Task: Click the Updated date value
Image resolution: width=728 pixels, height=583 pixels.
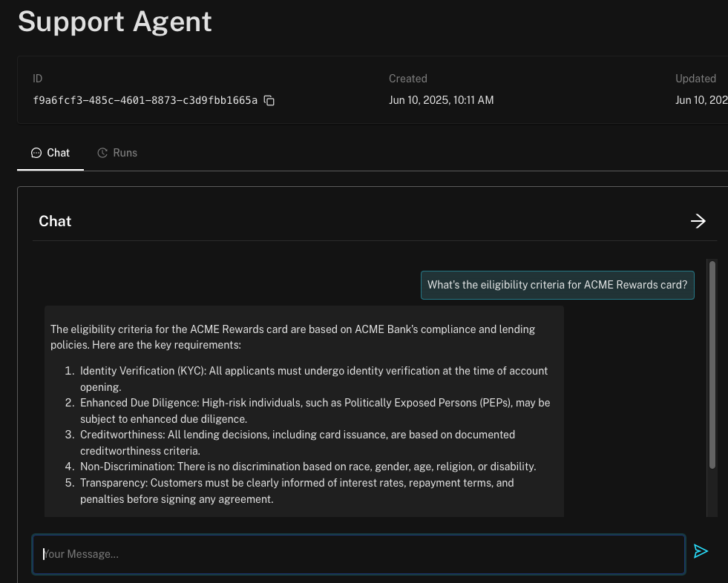Action: tap(701, 100)
